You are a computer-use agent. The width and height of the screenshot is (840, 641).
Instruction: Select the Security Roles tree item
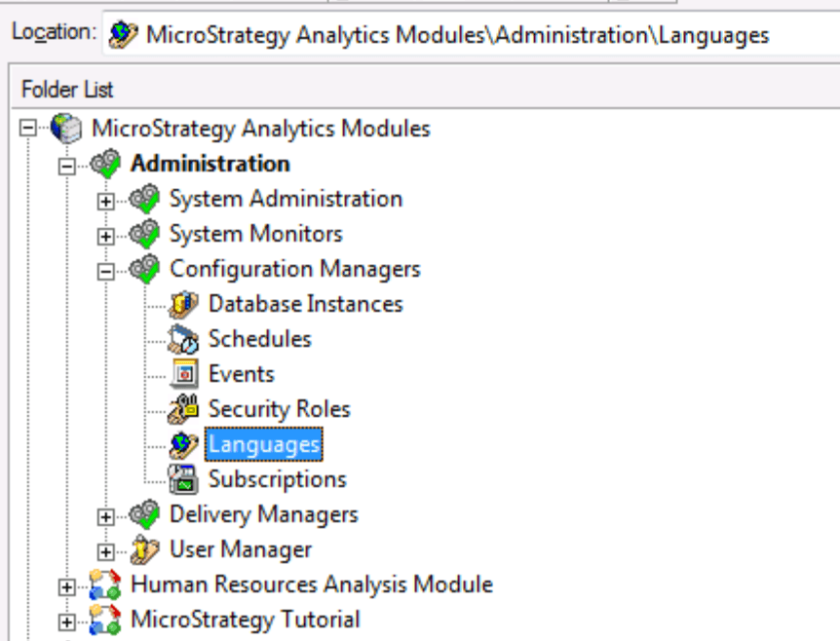coord(279,410)
